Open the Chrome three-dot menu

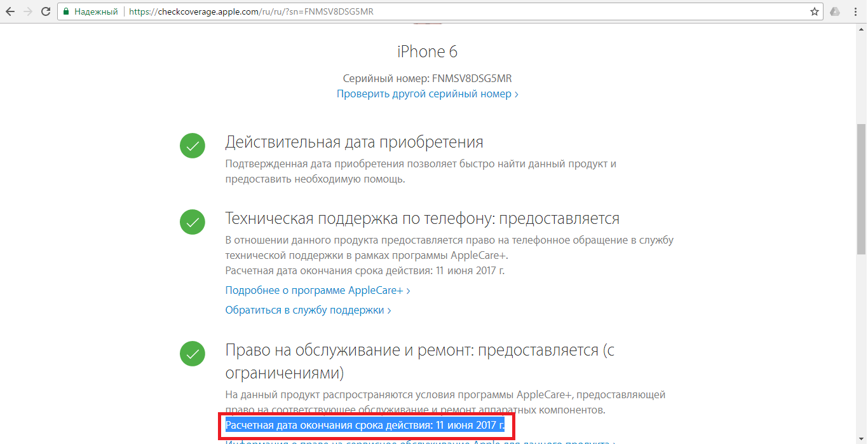855,11
